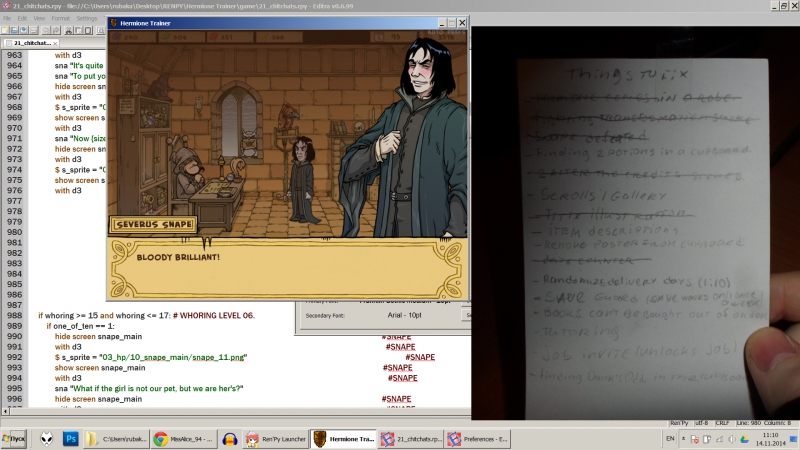Click code line number 963 in gutter

(14, 55)
